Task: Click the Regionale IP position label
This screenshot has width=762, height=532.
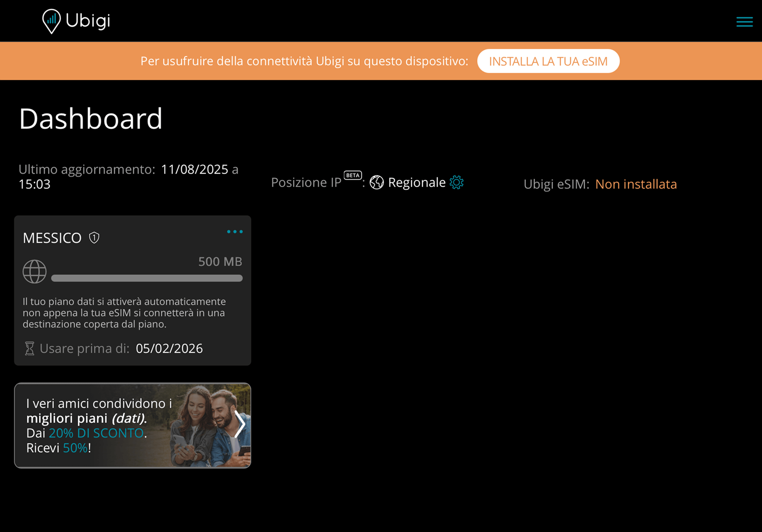Action: (x=417, y=182)
